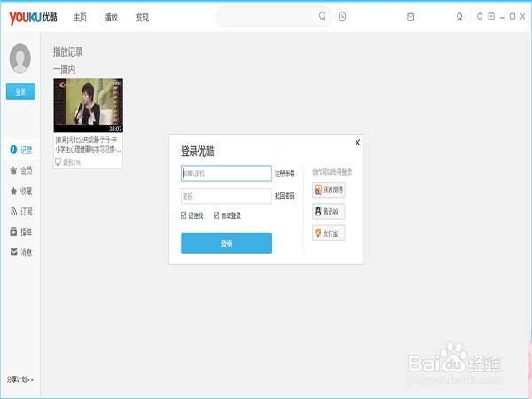
Task: Click the blue 登录 button in the sidebar
Action: pos(20,91)
